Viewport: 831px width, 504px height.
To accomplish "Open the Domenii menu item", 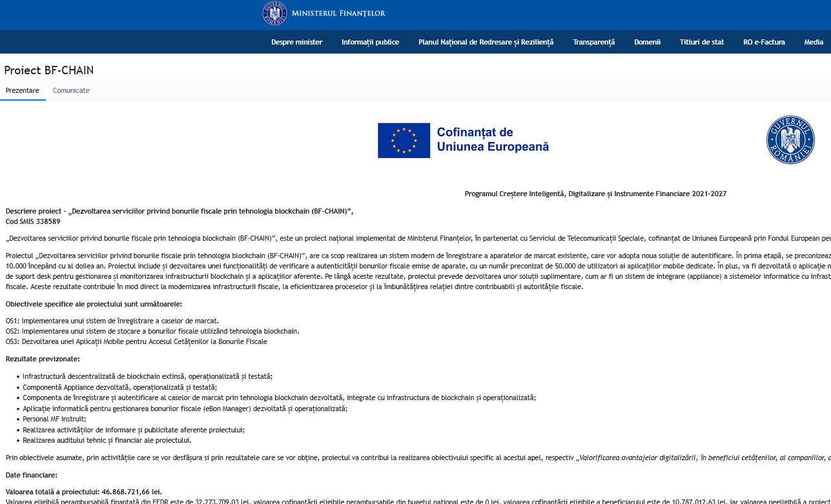I will tap(647, 42).
